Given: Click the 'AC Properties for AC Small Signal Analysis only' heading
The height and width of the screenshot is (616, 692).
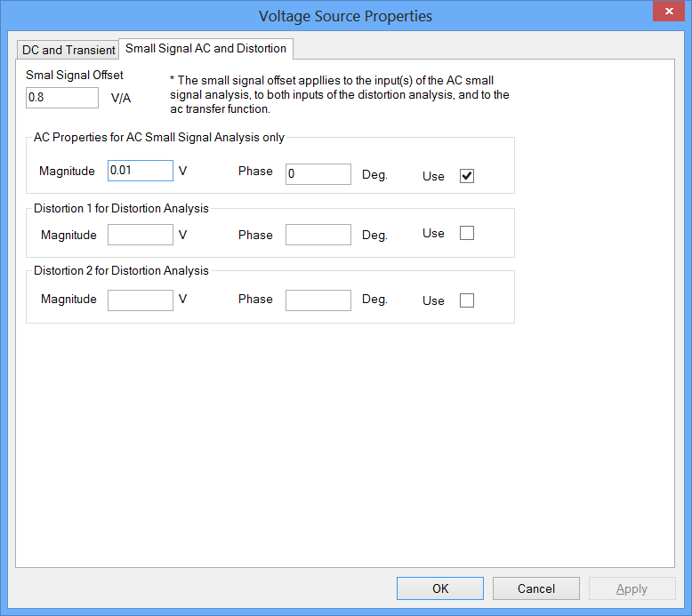Looking at the screenshot, I should (x=159, y=138).
